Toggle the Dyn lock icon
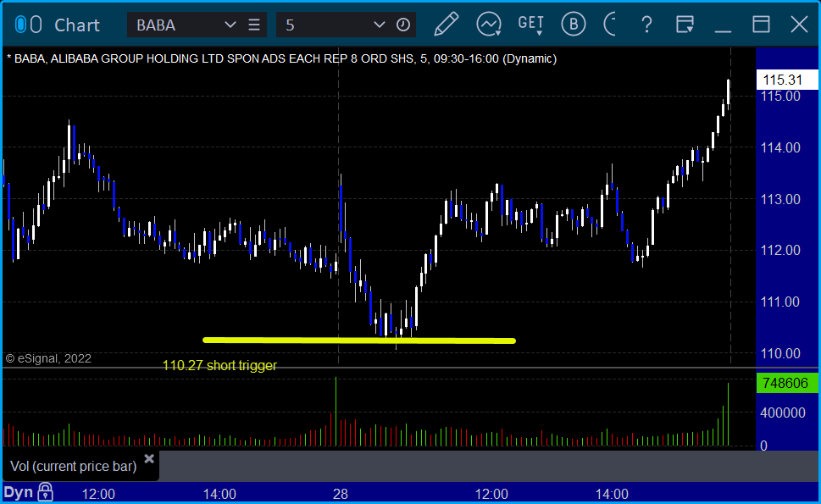 click(46, 492)
